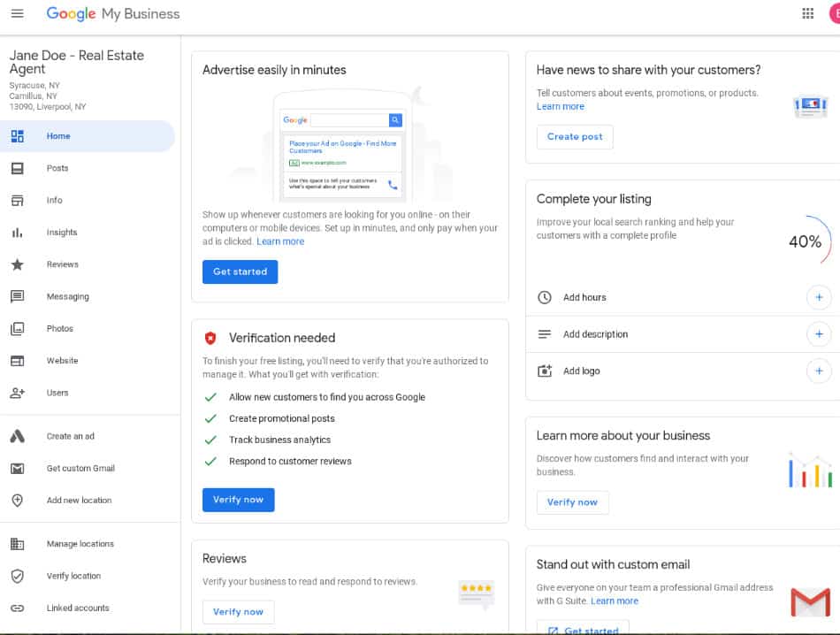The image size is (840, 635).
Task: Click the lines icon beside Add description
Action: tap(545, 334)
